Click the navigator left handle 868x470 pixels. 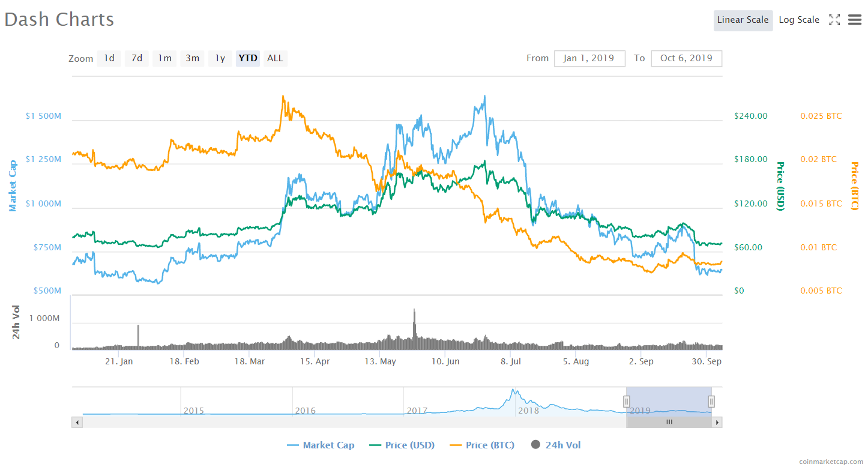click(626, 402)
